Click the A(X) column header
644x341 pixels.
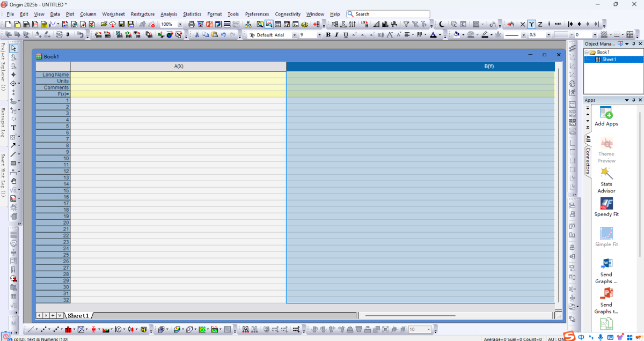coord(178,66)
